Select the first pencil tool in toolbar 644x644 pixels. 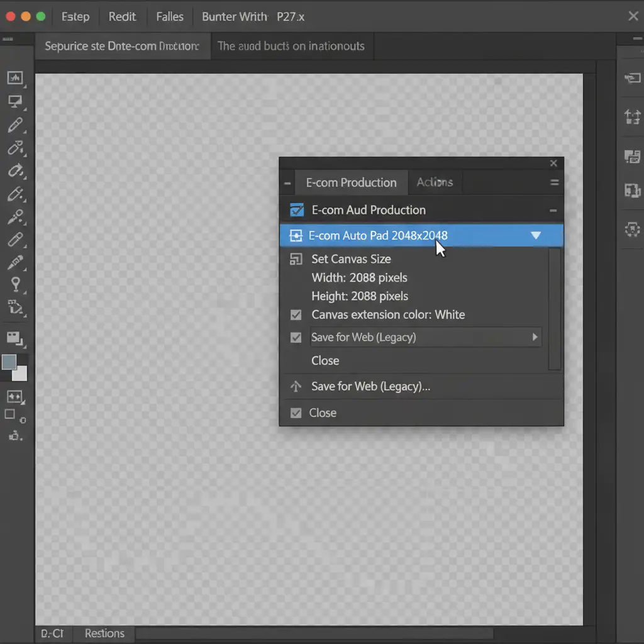coord(14,125)
